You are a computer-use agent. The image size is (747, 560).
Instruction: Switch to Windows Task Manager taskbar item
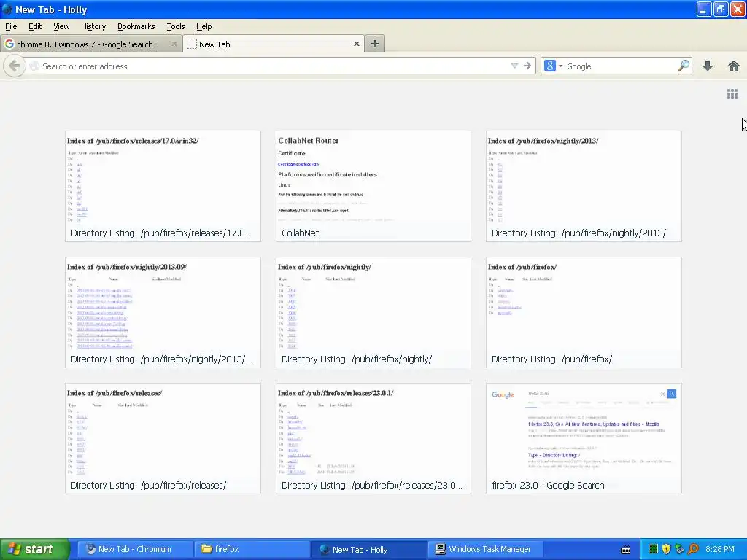pyautogui.click(x=487, y=549)
